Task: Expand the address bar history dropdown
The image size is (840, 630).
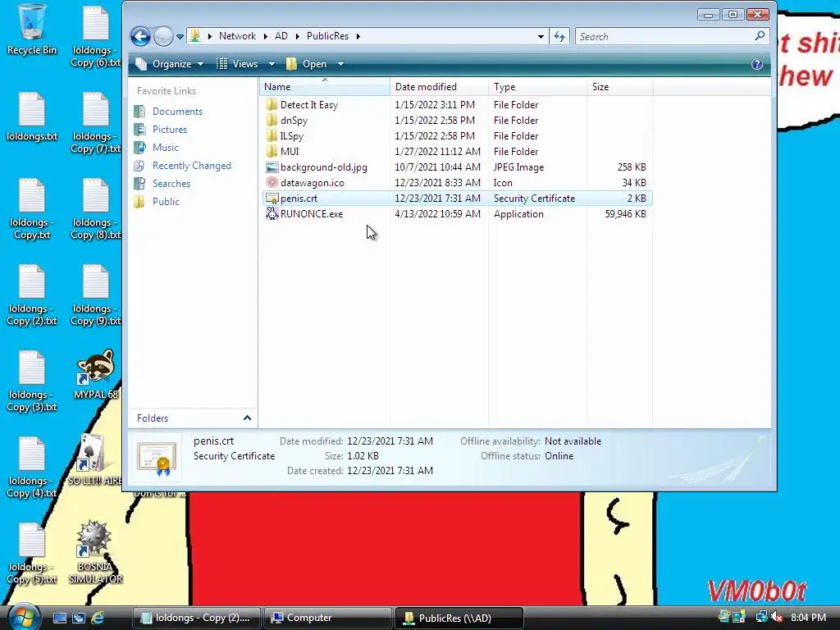Action: pyautogui.click(x=541, y=36)
